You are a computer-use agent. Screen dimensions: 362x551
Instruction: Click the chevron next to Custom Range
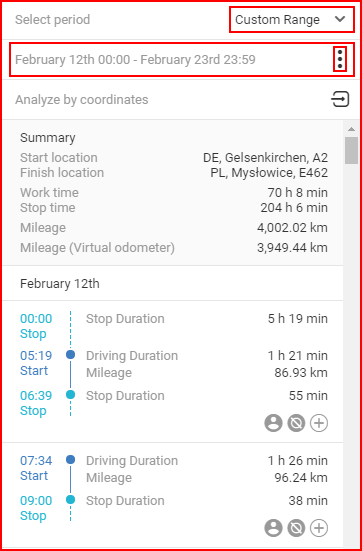(x=340, y=19)
